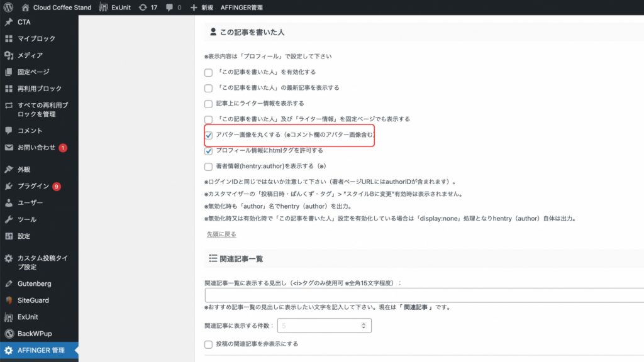Check 投稿の関連記事を非表示にする option
This screenshot has height=362, width=644.
point(209,344)
